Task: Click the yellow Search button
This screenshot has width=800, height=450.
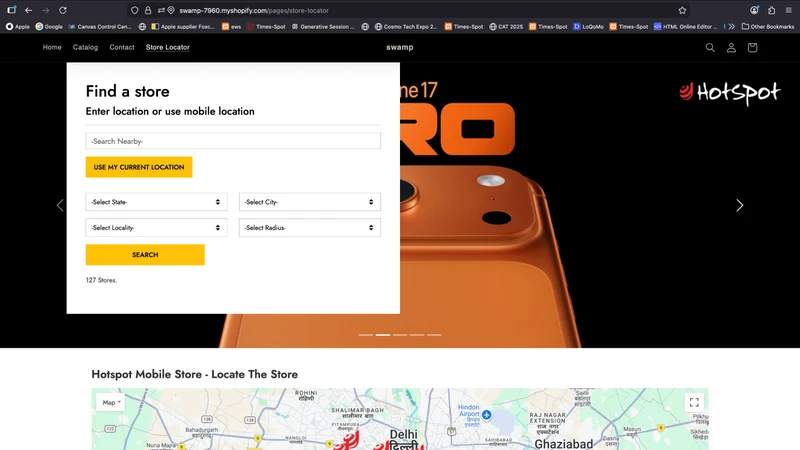Action: click(x=145, y=255)
